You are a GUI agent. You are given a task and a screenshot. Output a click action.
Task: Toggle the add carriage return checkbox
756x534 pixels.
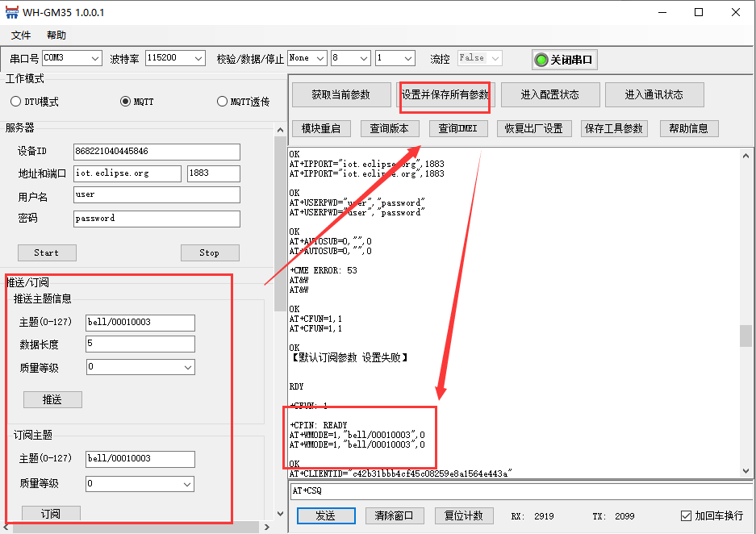(x=686, y=515)
